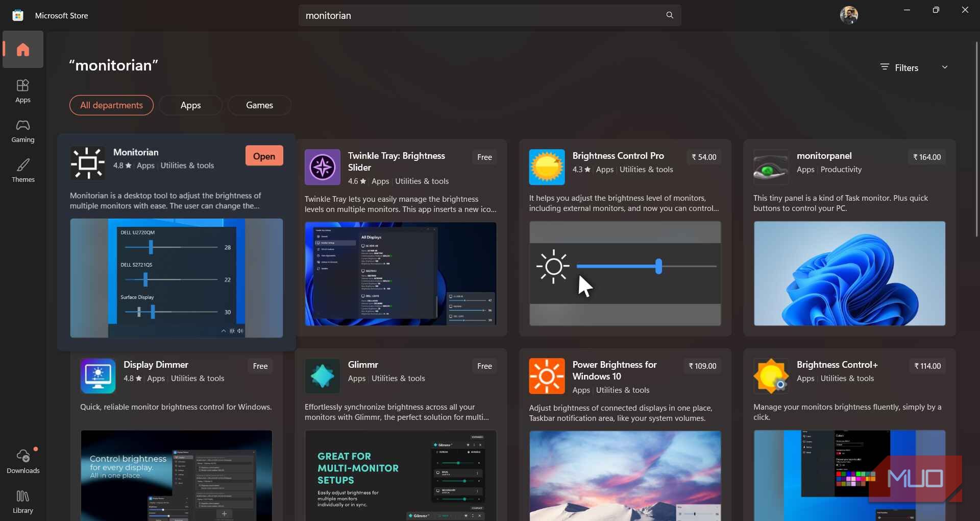This screenshot has height=521, width=980.
Task: Click the Glimmr diamond app icon
Action: pyautogui.click(x=323, y=376)
